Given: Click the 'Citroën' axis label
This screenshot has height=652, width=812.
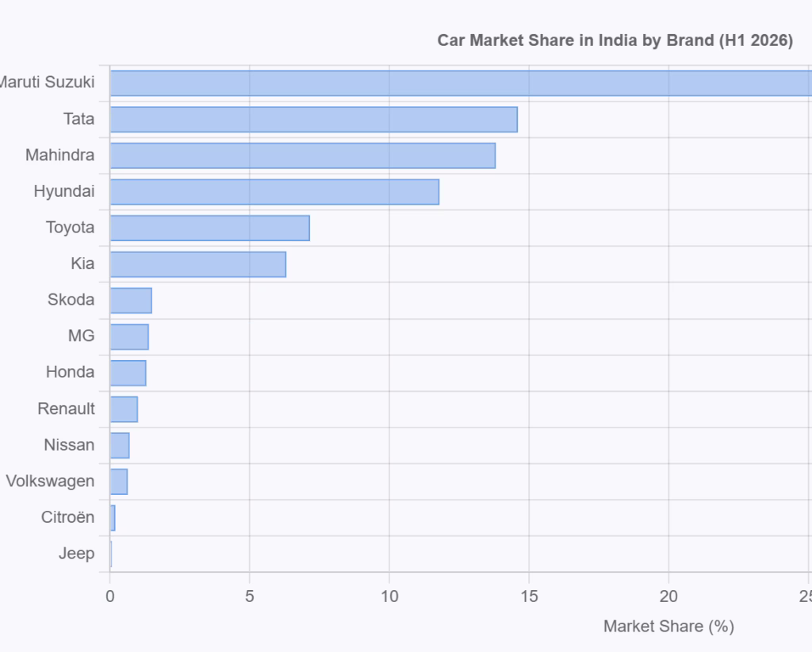Looking at the screenshot, I should point(68,517).
